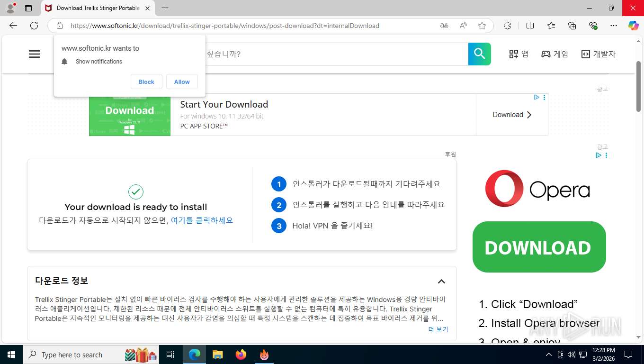Open the 게임 (Games) category
Screen dimensions: 644x364
(555, 54)
